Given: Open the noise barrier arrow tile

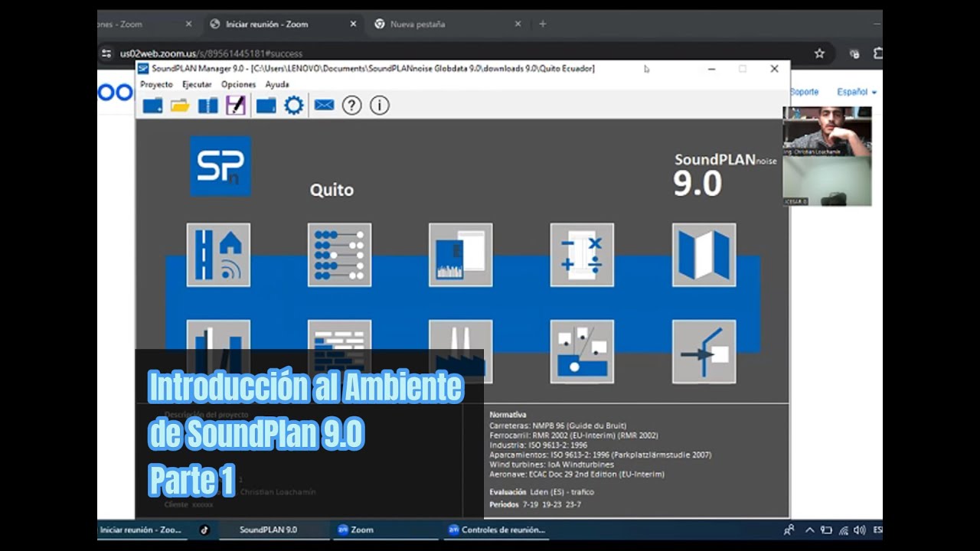Looking at the screenshot, I should pos(704,351).
